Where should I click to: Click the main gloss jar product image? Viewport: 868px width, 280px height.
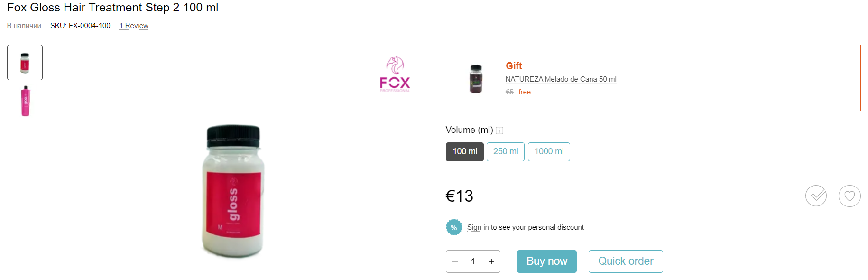(233, 191)
